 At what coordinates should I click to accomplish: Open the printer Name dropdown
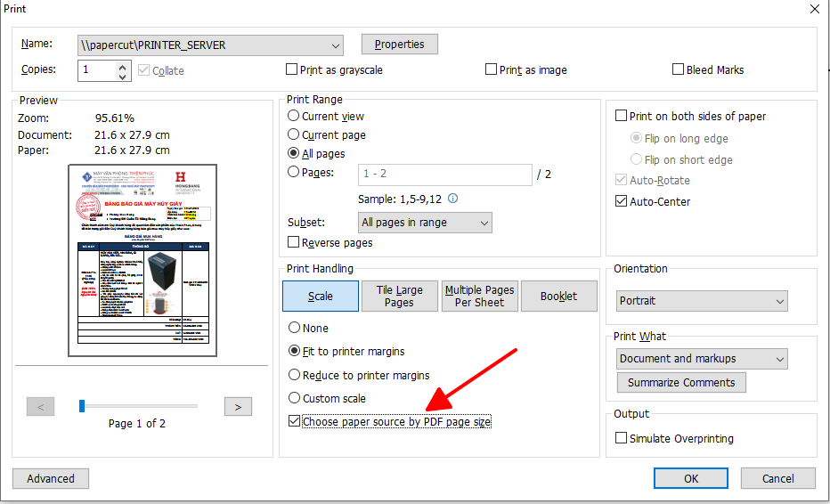(335, 45)
